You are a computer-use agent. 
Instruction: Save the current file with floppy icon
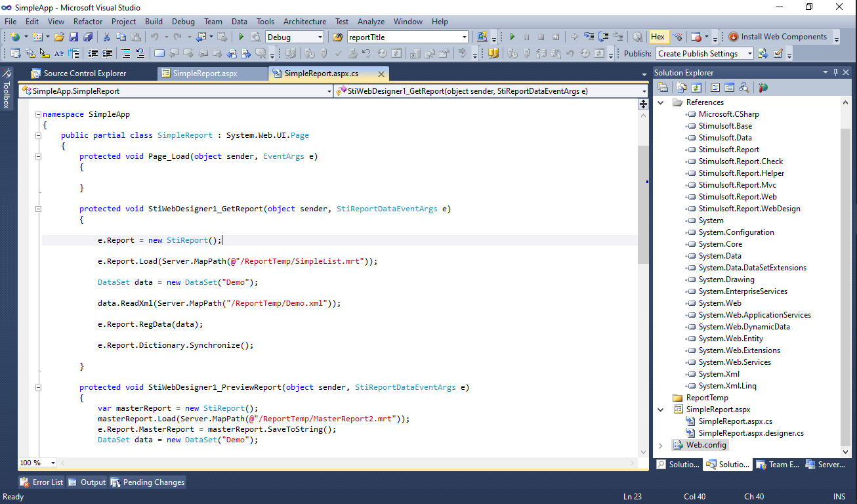pyautogui.click(x=73, y=37)
